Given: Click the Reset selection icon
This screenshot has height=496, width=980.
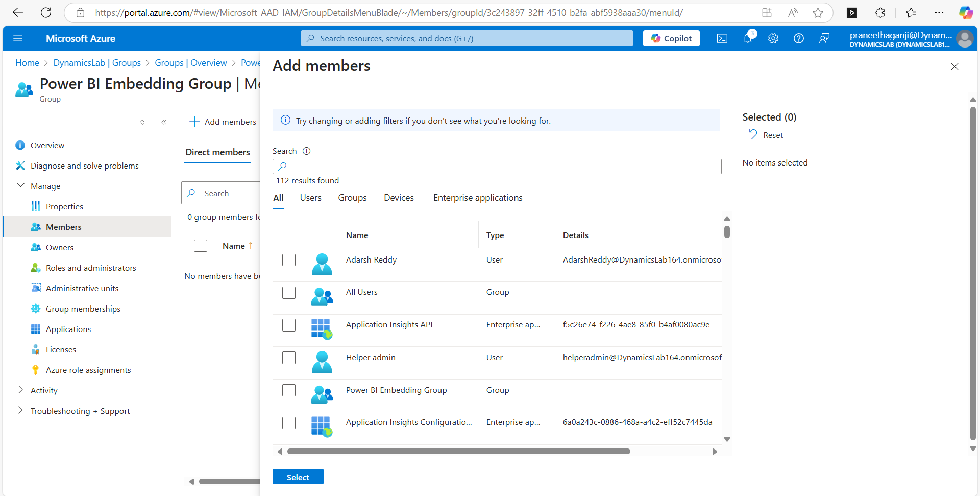Looking at the screenshot, I should [x=753, y=135].
